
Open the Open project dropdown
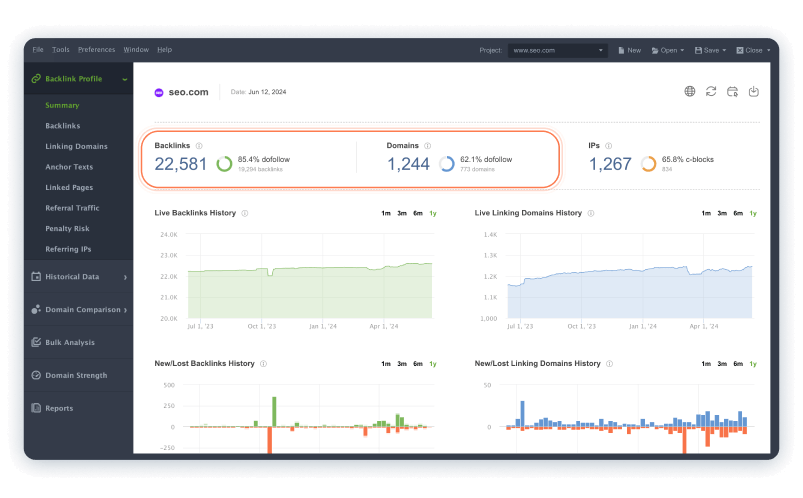click(668, 50)
